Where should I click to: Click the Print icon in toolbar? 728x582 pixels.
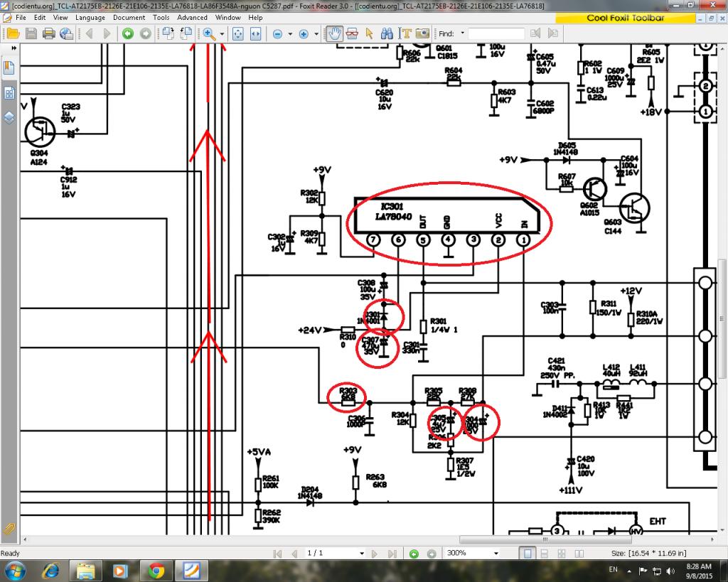coord(48,33)
